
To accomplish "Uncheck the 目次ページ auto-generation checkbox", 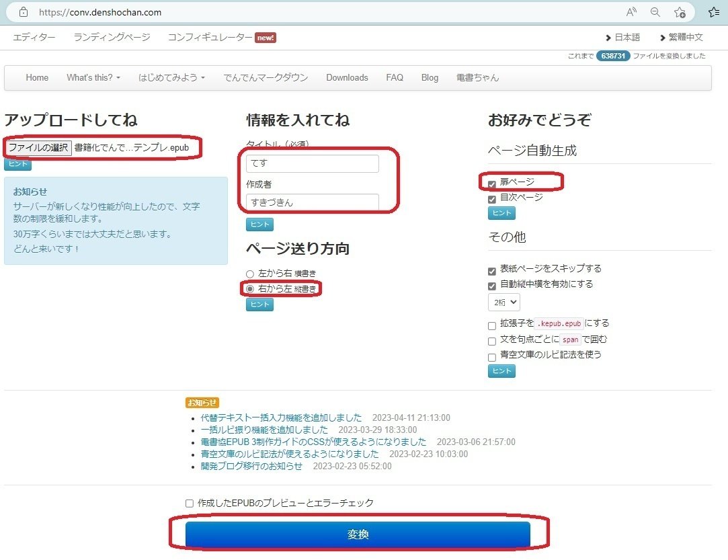I will pyautogui.click(x=493, y=199).
